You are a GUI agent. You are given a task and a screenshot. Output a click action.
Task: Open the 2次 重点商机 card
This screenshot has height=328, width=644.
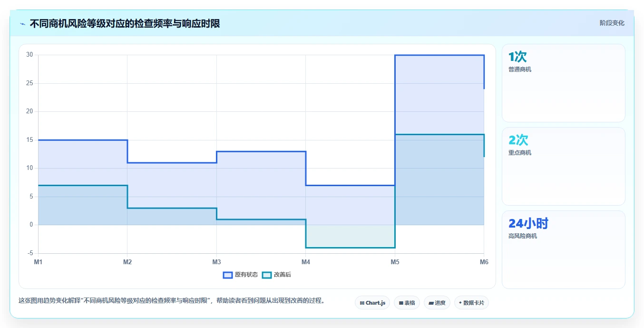point(563,166)
